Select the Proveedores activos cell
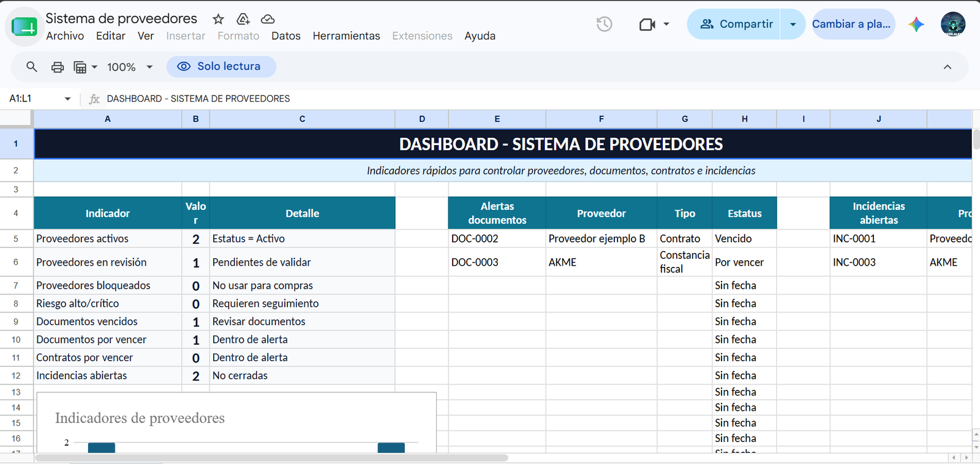The height and width of the screenshot is (464, 980). (108, 239)
